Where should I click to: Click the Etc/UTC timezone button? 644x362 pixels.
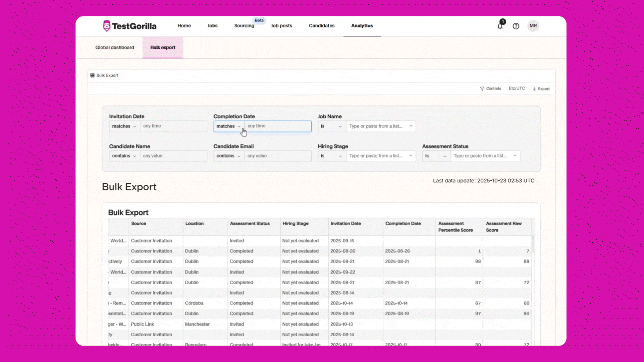point(517,88)
